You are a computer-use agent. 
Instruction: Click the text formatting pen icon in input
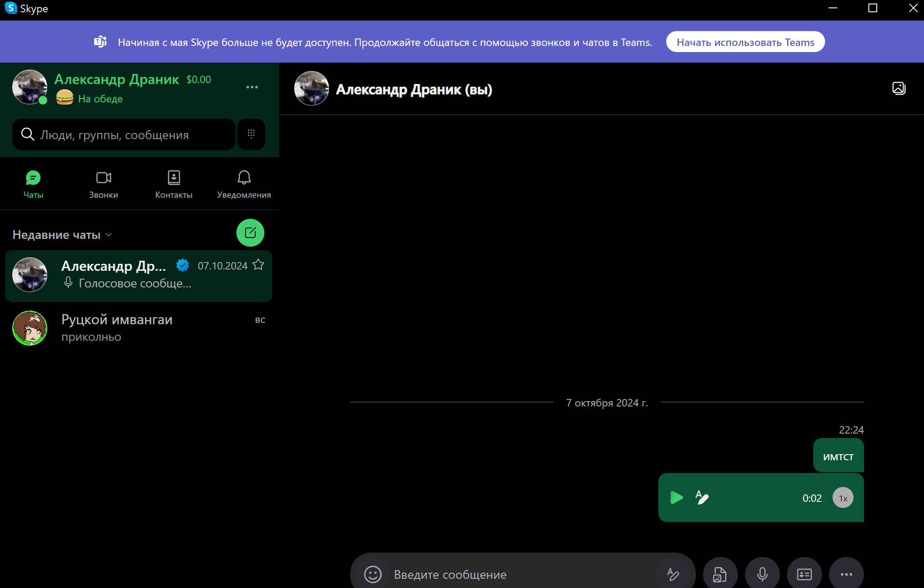(x=673, y=574)
